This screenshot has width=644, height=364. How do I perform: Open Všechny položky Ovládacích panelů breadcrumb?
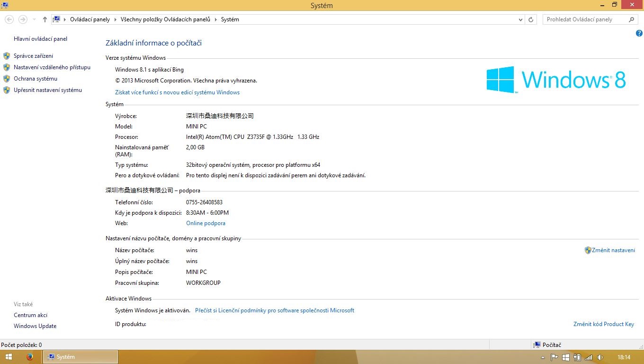tap(165, 19)
